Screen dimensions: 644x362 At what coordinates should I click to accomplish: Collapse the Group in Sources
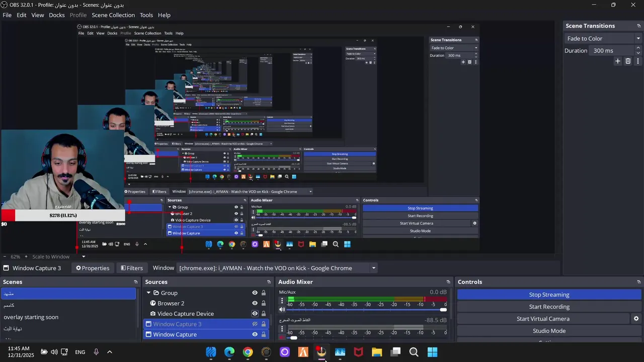coord(148,293)
